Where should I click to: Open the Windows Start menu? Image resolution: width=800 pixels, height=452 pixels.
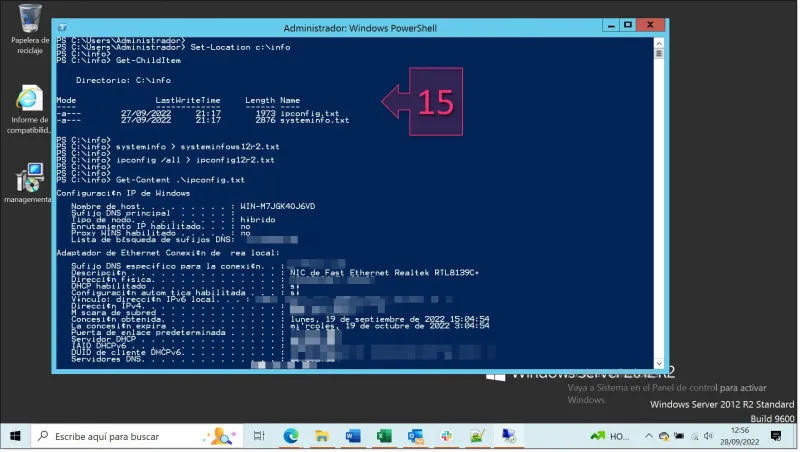(16, 436)
